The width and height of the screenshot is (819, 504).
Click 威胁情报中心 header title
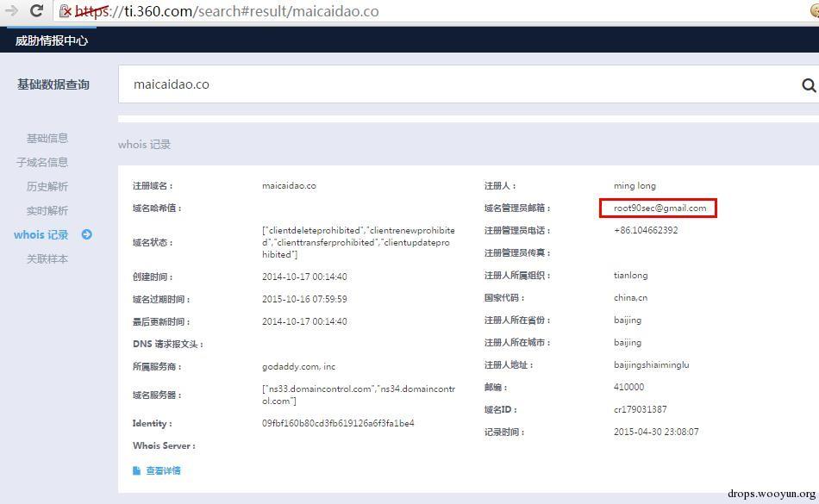point(51,40)
